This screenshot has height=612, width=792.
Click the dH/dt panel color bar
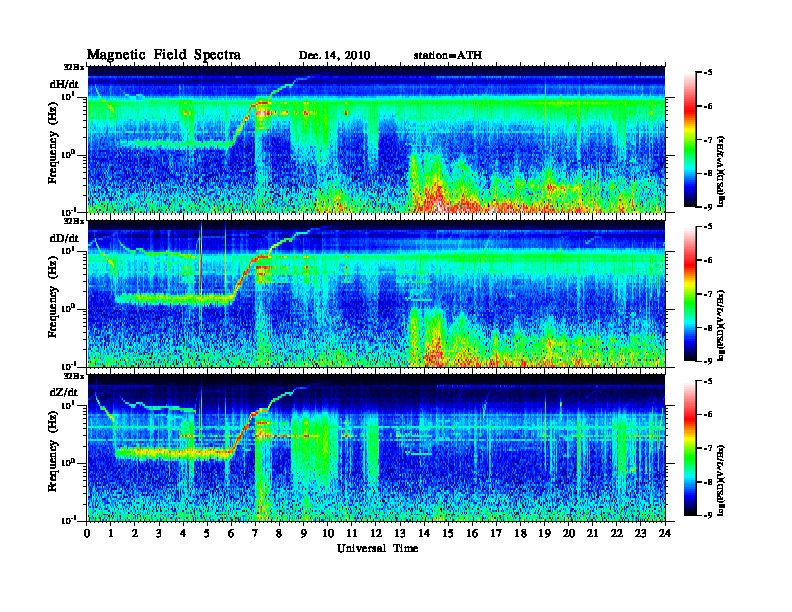click(x=689, y=140)
